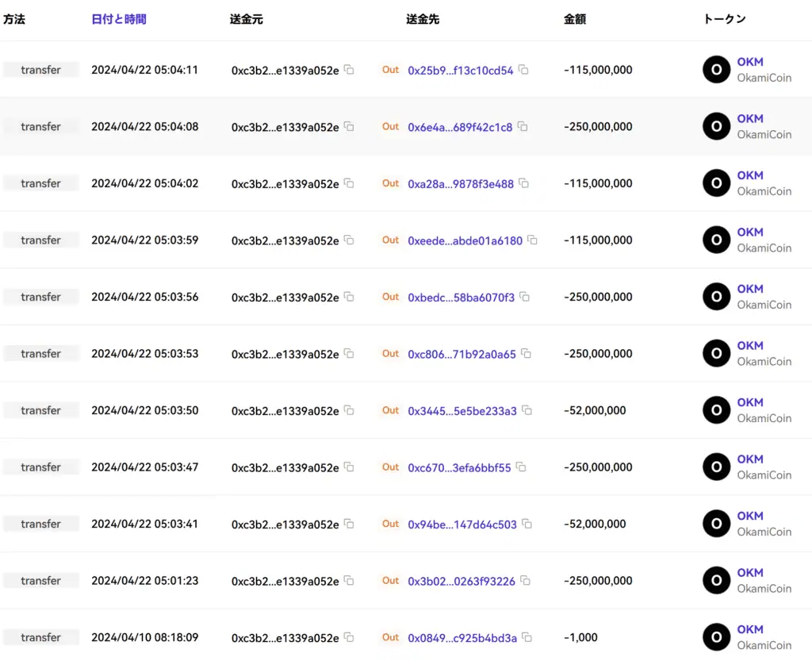
Task: Copy recipient address 0xa28a...9878f3e488
Action: tap(523, 183)
